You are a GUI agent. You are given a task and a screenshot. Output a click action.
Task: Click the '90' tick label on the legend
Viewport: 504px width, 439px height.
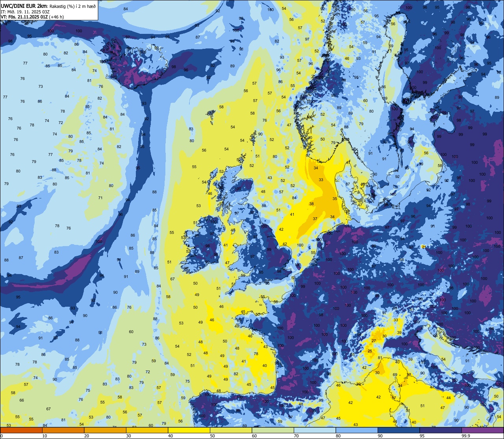click(x=380, y=436)
